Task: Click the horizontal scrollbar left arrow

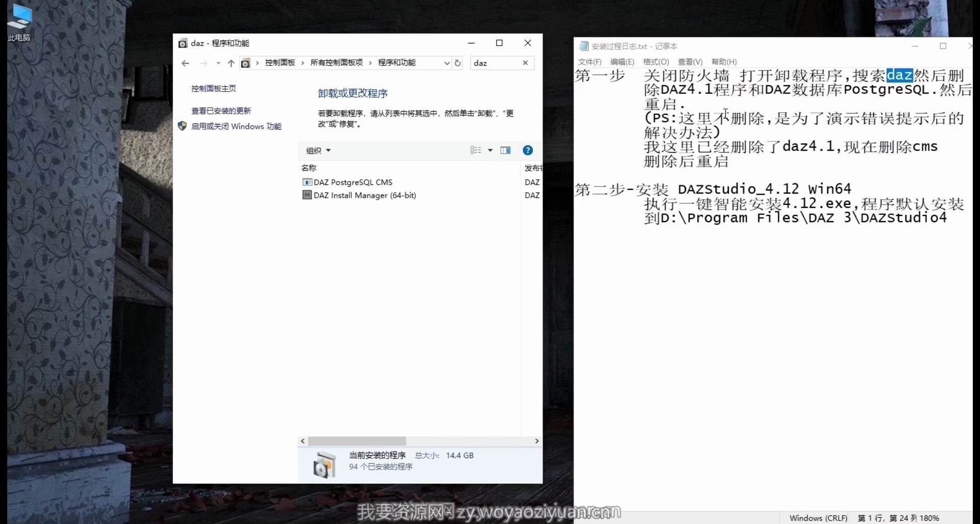Action: [303, 441]
